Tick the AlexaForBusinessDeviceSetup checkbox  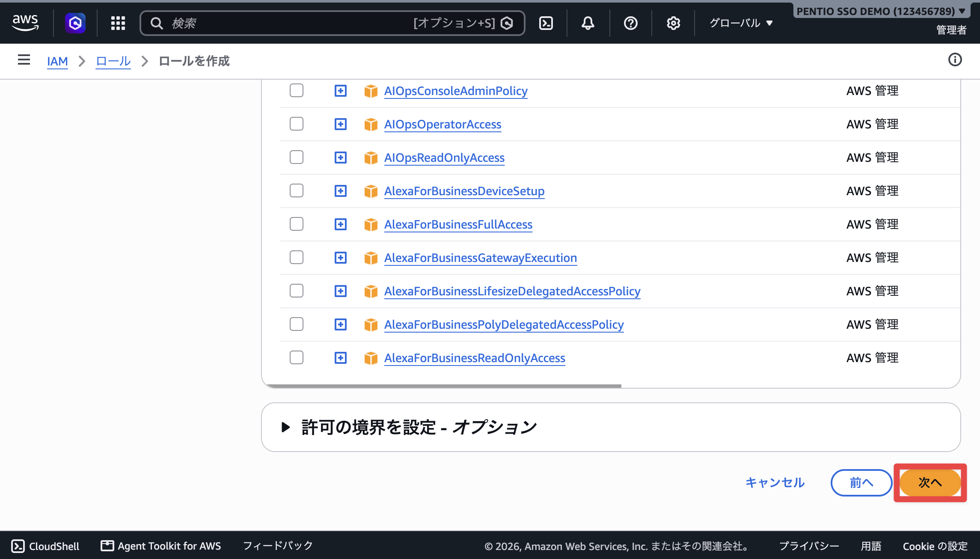tap(297, 190)
